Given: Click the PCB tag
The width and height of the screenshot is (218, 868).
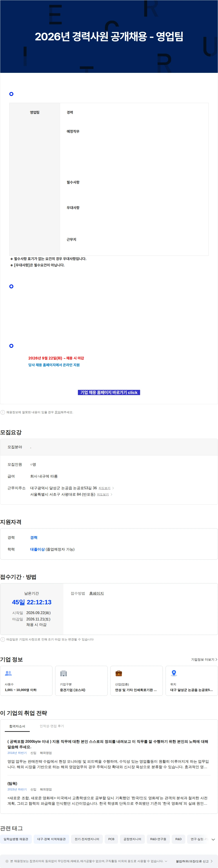Looking at the screenshot, I should pos(111,839).
